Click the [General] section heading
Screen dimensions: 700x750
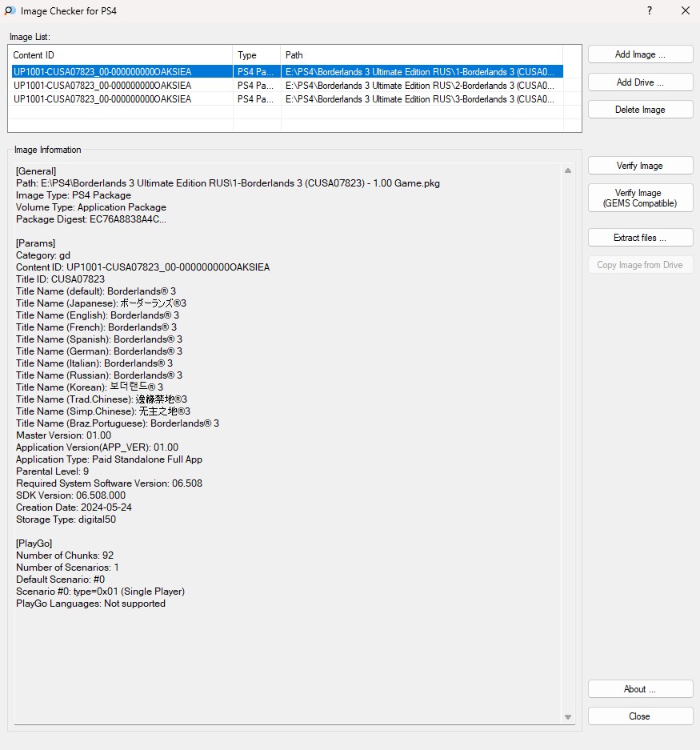click(x=36, y=171)
